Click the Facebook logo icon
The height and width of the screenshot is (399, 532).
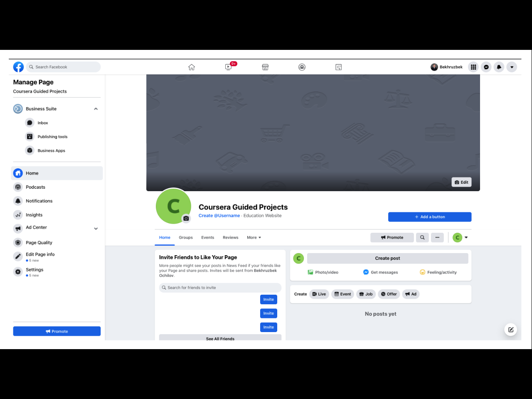tap(18, 67)
